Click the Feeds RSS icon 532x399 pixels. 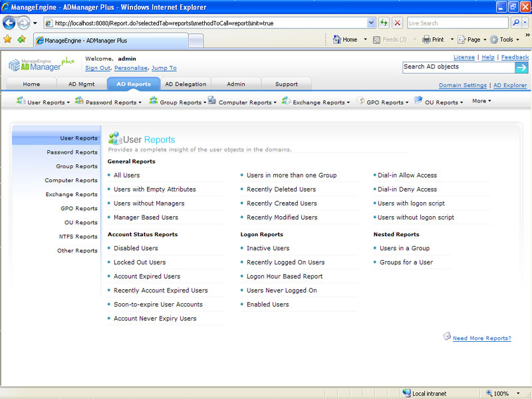click(x=376, y=40)
